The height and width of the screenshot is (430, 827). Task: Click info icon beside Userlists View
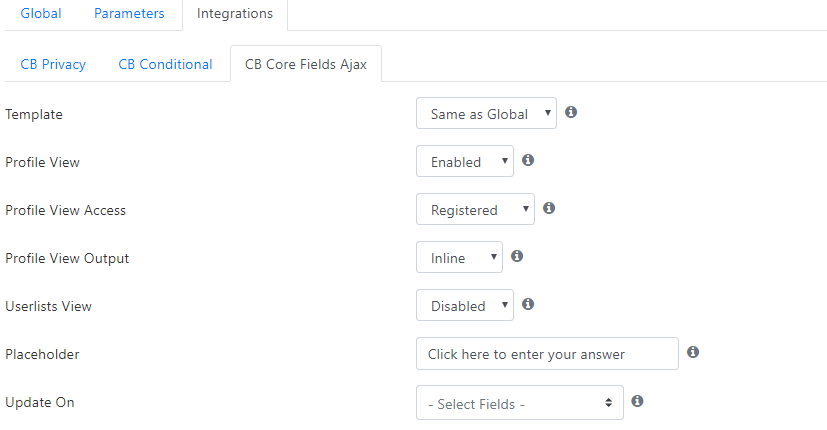click(528, 304)
